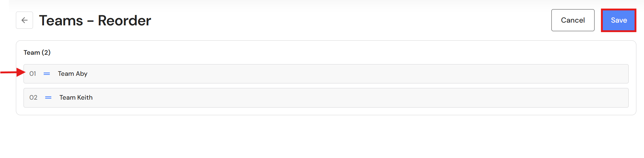Screen dimensions: 644x158
Task: Select the Team Keith name label
Action: coord(76,97)
